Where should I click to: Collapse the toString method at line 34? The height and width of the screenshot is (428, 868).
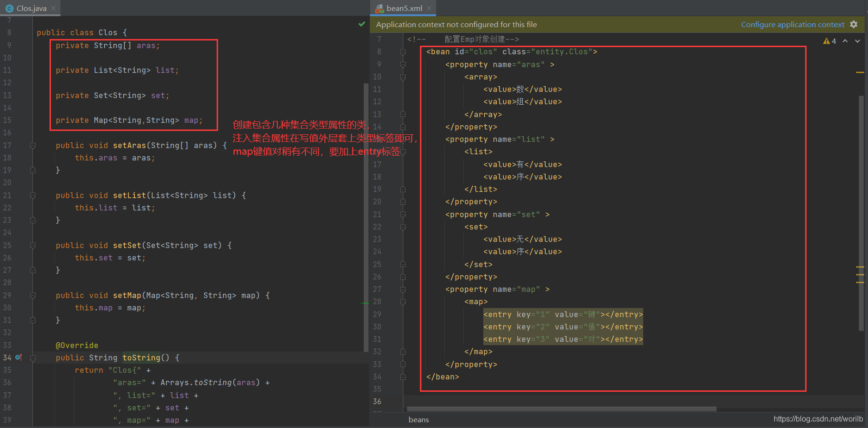coord(33,358)
